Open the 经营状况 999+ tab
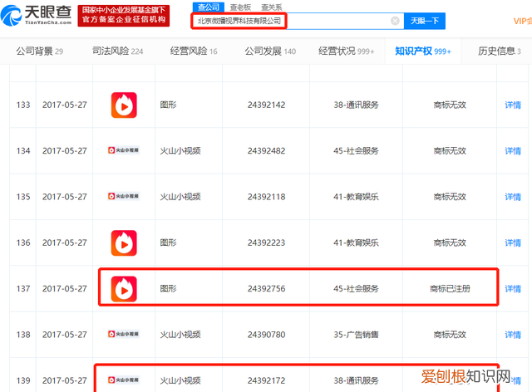Viewport: 532px width, 392px height. [347, 51]
